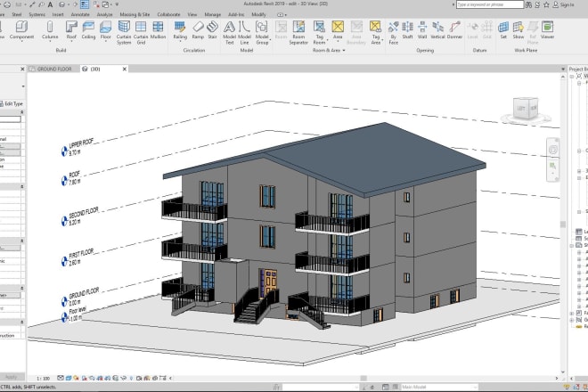
Task: Open the view tabs list dropdown arrow
Action: (562, 69)
